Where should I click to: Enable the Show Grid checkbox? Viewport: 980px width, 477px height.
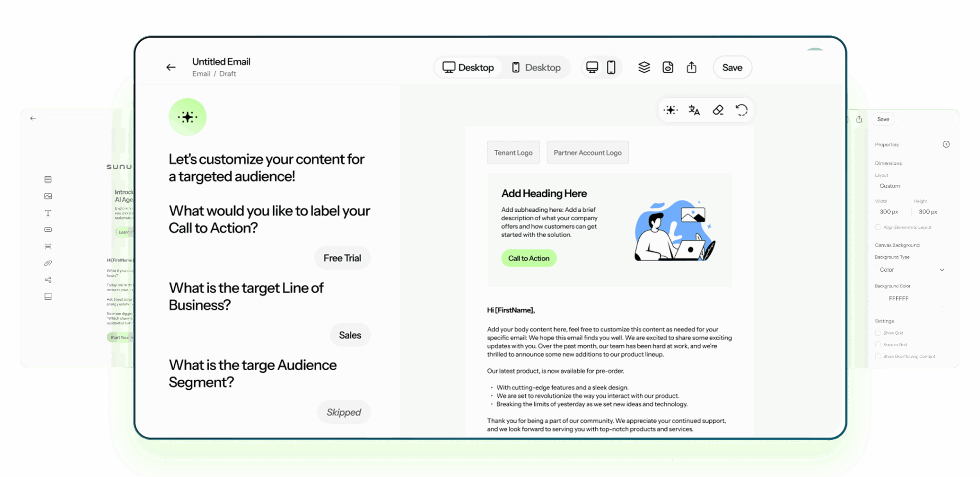(878, 332)
